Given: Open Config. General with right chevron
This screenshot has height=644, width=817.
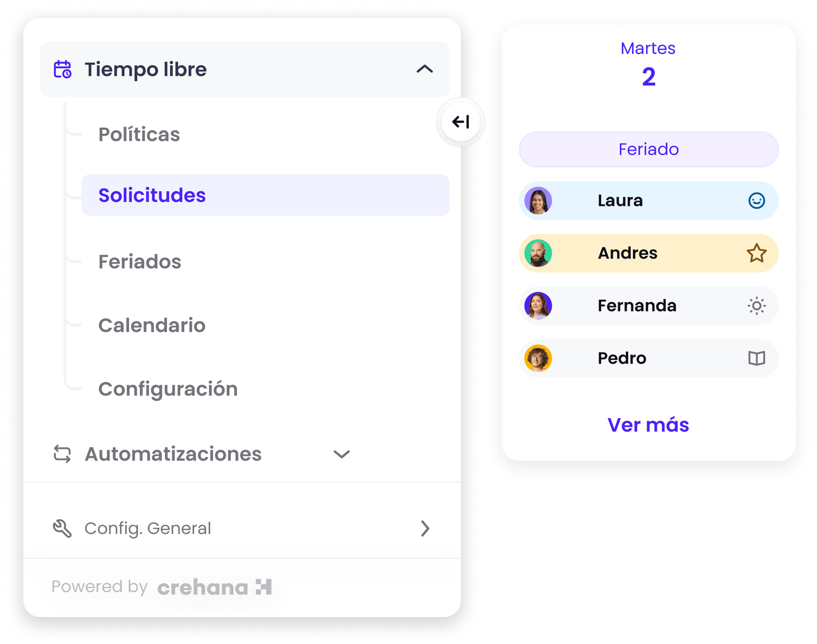Looking at the screenshot, I should 425,528.
